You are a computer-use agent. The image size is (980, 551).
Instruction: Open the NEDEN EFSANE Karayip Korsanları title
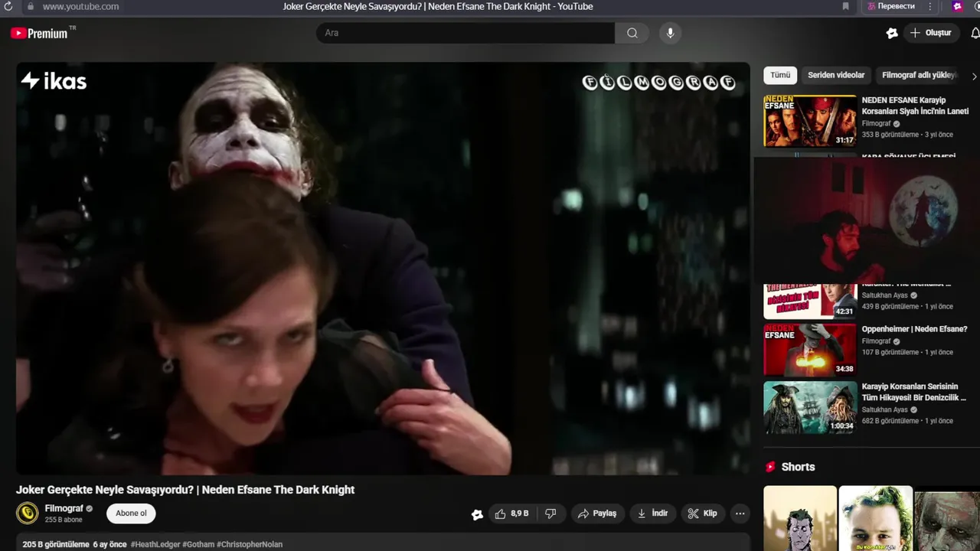915,106
